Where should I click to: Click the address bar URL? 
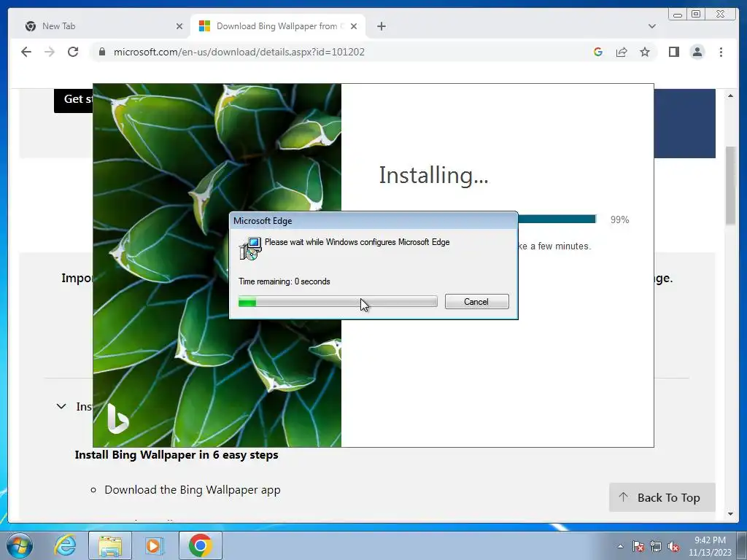239,52
